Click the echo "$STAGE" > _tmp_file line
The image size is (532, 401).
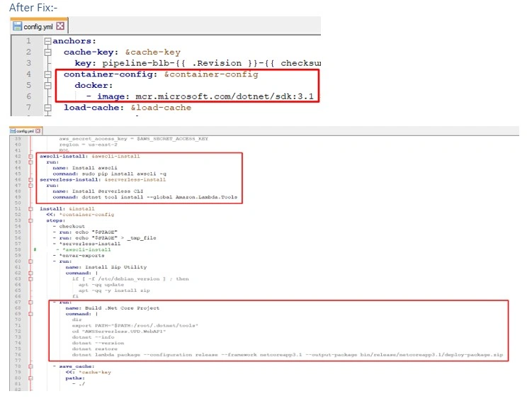(105, 238)
